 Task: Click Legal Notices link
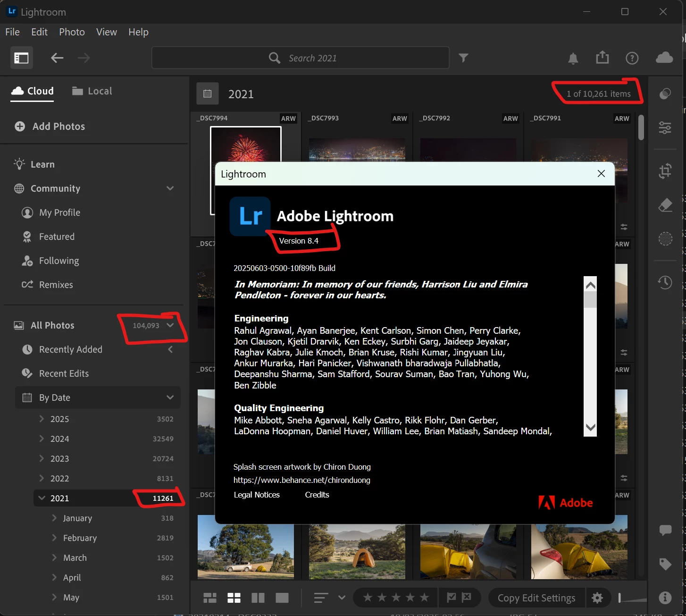257,495
